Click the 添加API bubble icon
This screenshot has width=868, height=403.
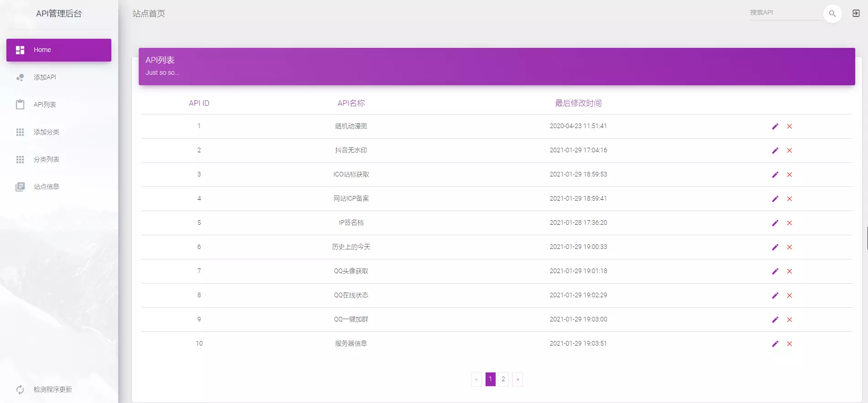pos(20,77)
